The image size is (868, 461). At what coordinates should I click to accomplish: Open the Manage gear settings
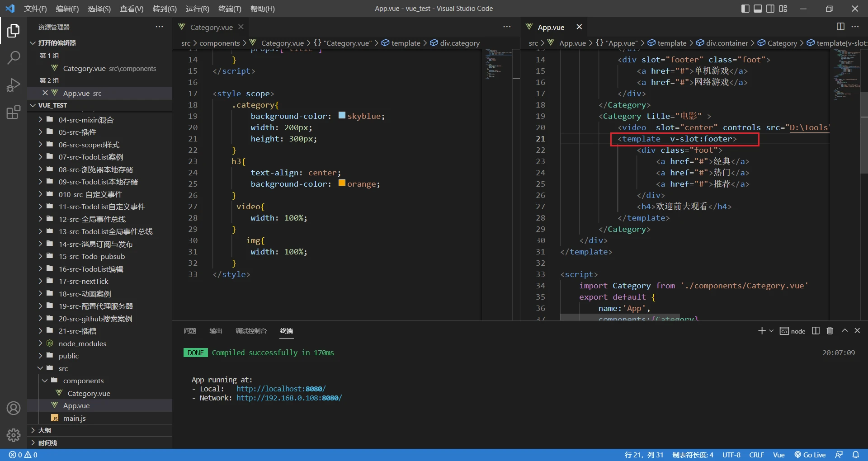(14, 435)
